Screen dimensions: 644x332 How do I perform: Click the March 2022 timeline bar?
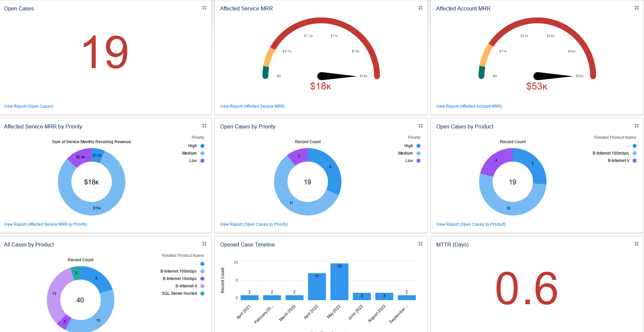[x=294, y=297]
